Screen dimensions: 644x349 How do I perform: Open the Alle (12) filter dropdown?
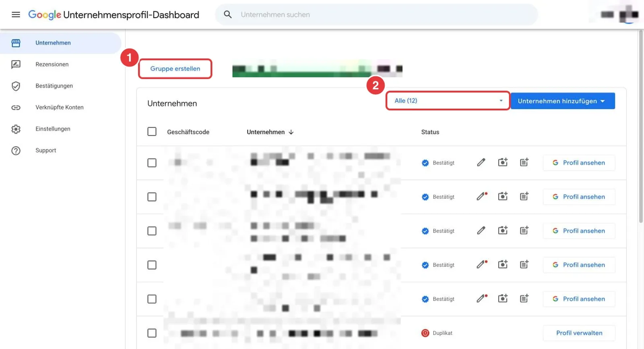448,101
